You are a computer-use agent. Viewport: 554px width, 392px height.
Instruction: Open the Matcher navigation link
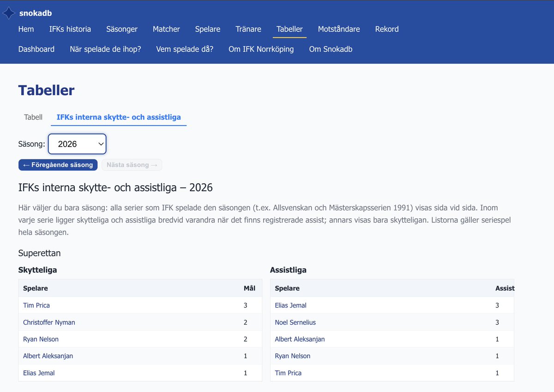pos(166,29)
